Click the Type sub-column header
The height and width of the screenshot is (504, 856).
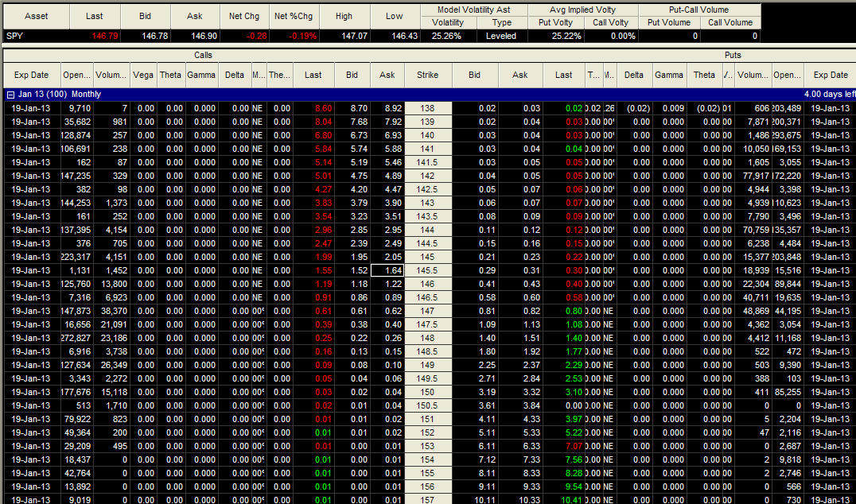pos(502,22)
